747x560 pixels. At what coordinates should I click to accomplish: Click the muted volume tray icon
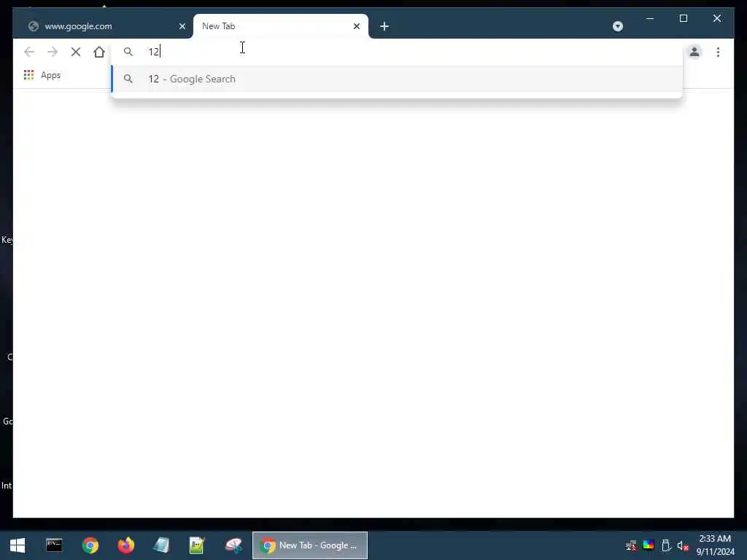pyautogui.click(x=683, y=545)
